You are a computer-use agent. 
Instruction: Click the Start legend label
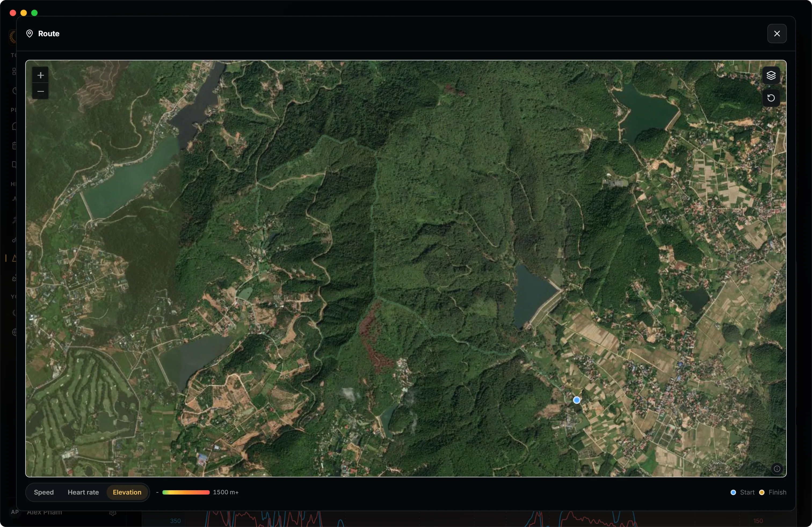click(747, 492)
